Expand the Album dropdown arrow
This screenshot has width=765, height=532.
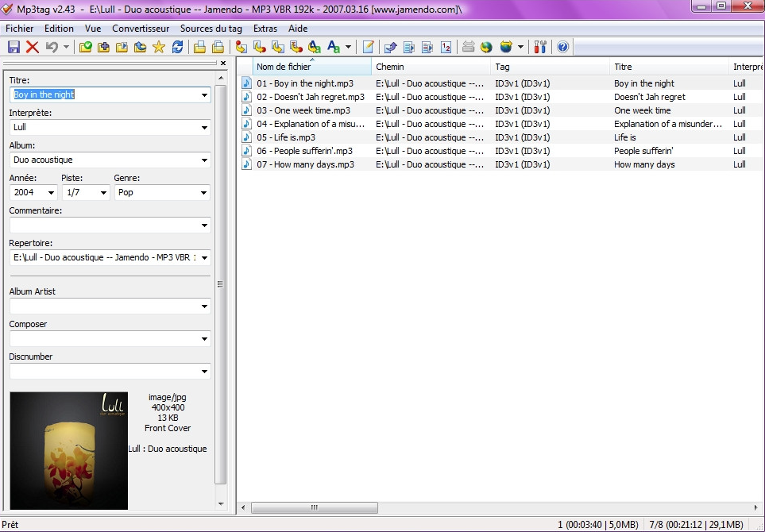pos(204,160)
